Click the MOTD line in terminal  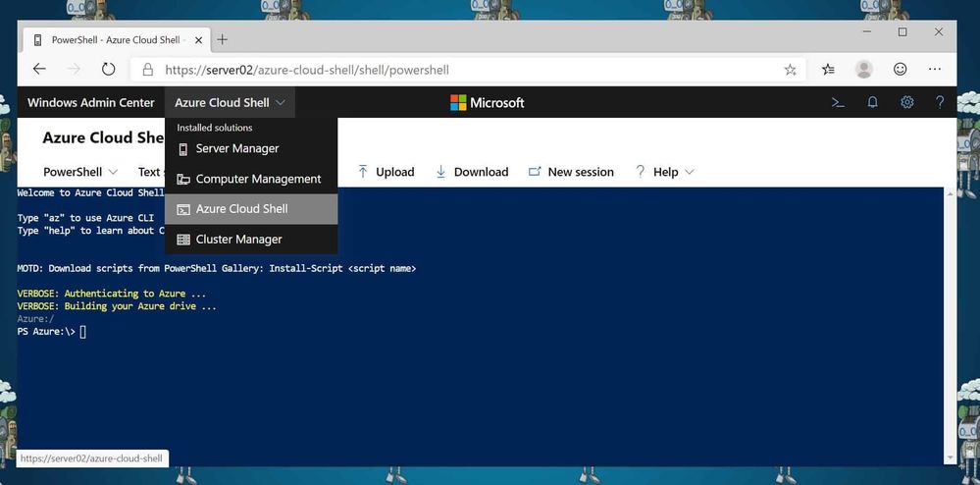click(217, 268)
